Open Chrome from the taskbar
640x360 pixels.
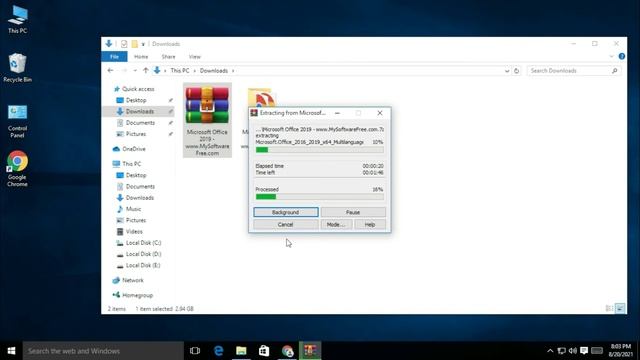287,351
